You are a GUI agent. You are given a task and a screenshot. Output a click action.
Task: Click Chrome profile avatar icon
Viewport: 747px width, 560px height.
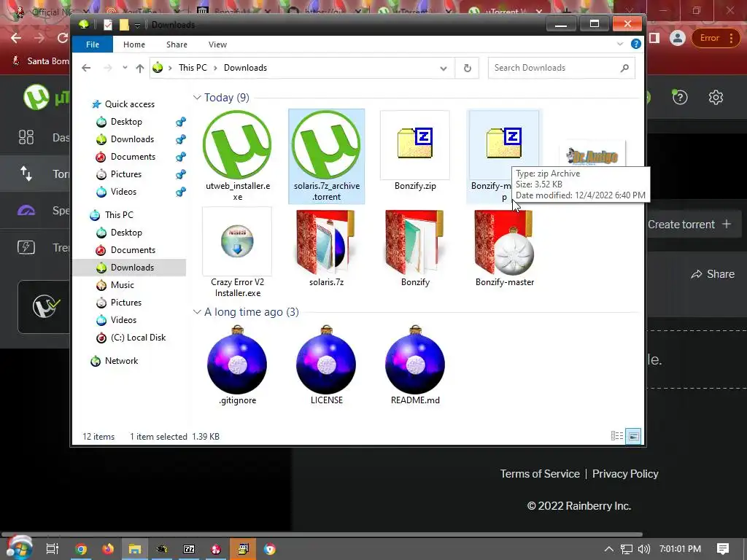click(677, 38)
